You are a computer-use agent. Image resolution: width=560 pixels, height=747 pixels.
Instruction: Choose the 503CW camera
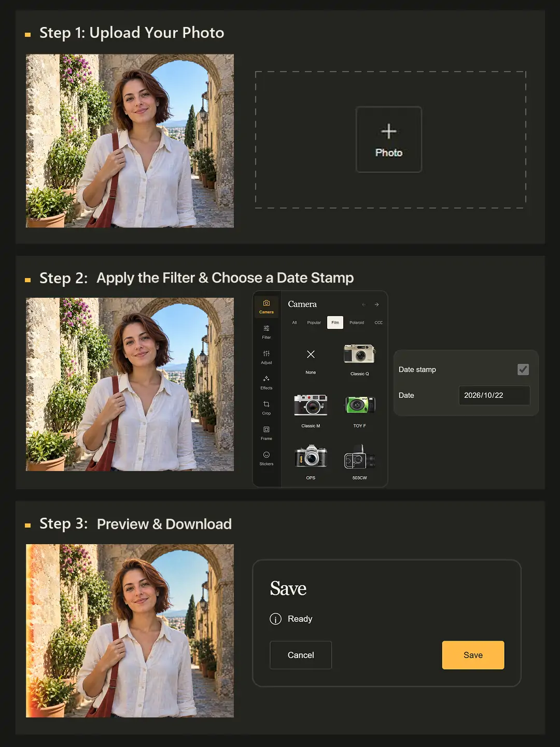point(360,462)
